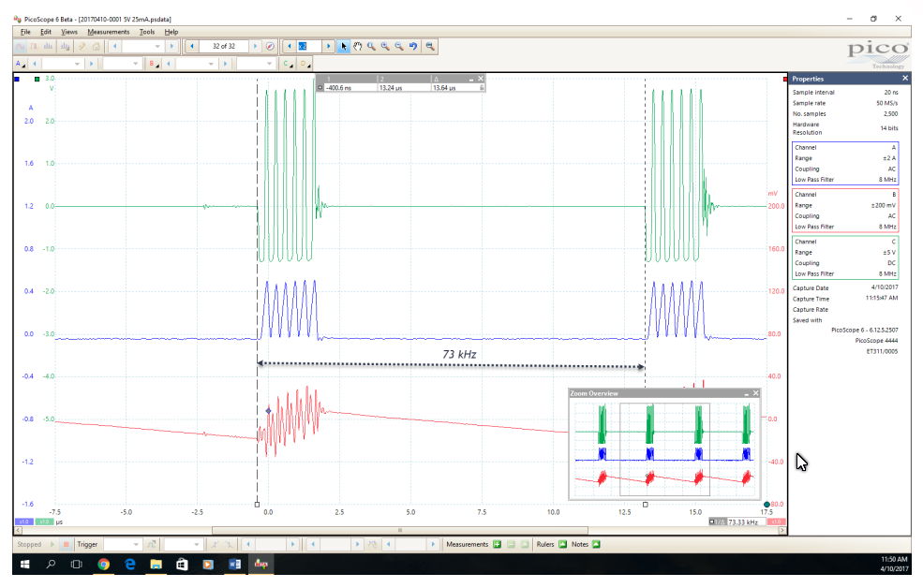Click the Rulers green icon

coord(563,545)
